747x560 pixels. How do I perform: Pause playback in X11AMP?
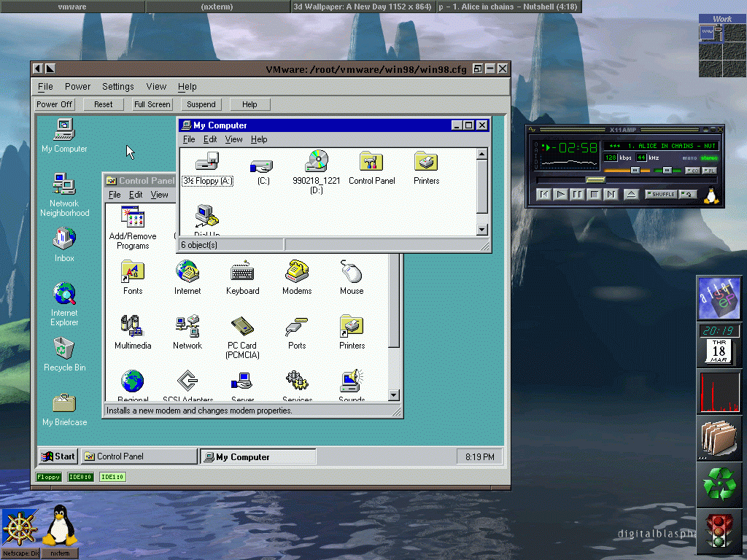tap(578, 194)
